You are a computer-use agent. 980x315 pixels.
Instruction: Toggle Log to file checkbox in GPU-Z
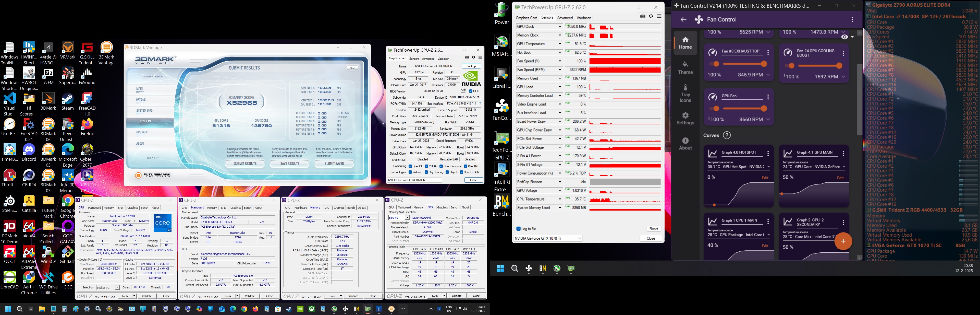pos(518,229)
